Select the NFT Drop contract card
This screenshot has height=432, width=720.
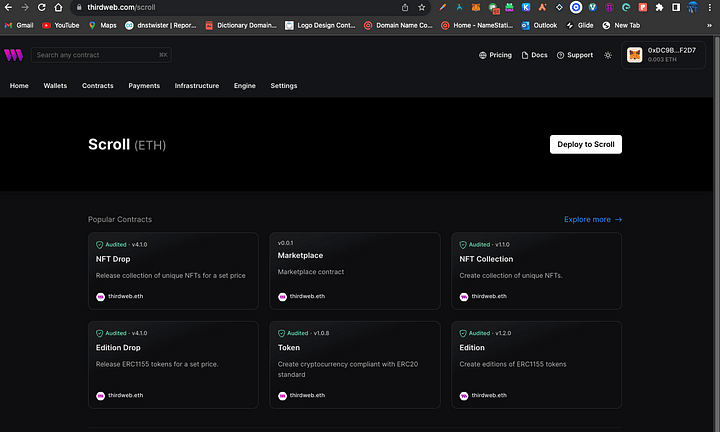point(173,270)
